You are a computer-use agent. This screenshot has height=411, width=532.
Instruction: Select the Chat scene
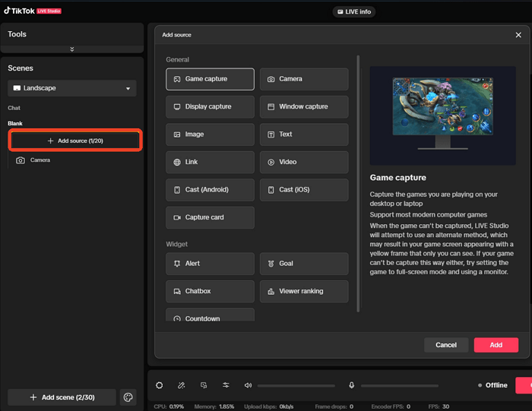tap(14, 108)
